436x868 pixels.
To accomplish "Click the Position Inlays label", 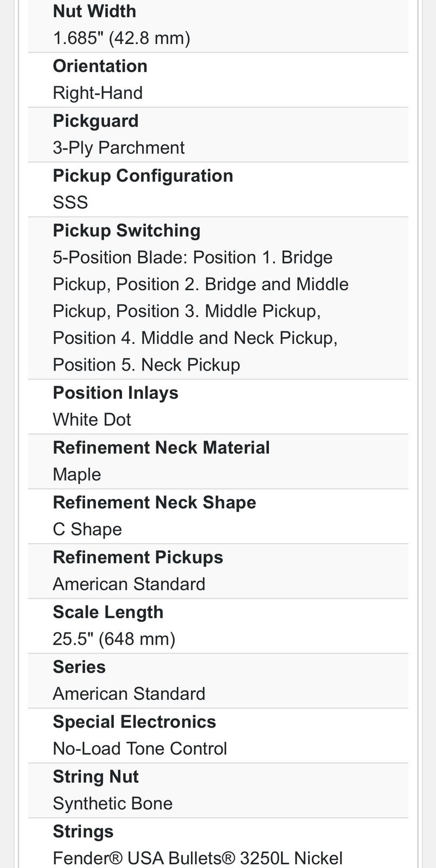I will coord(116,393).
